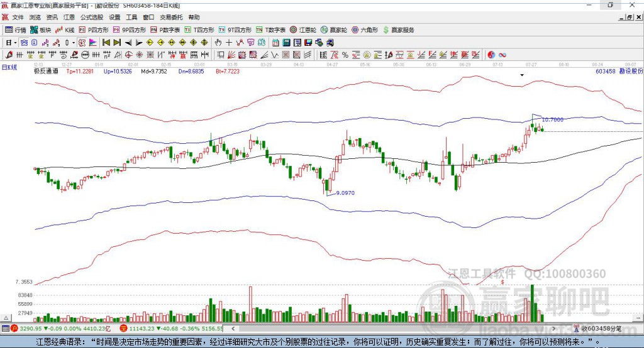Click the 9.0970 low price marker

(x=345, y=193)
